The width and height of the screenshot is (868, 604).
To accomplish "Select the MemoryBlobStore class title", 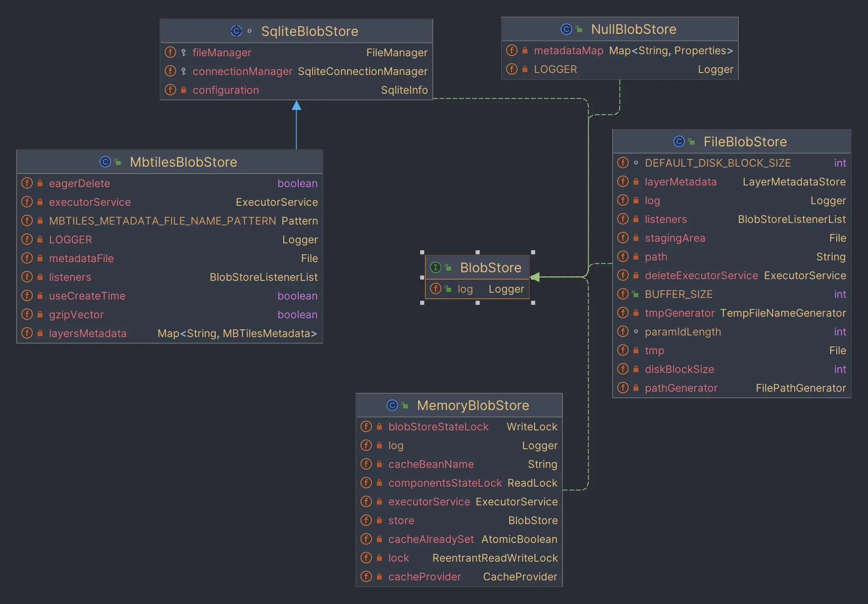I will pyautogui.click(x=473, y=405).
